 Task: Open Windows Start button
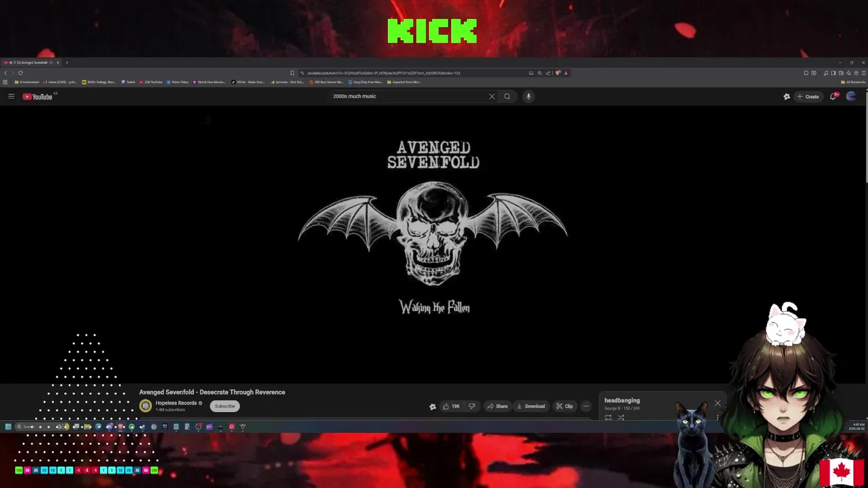(x=8, y=426)
